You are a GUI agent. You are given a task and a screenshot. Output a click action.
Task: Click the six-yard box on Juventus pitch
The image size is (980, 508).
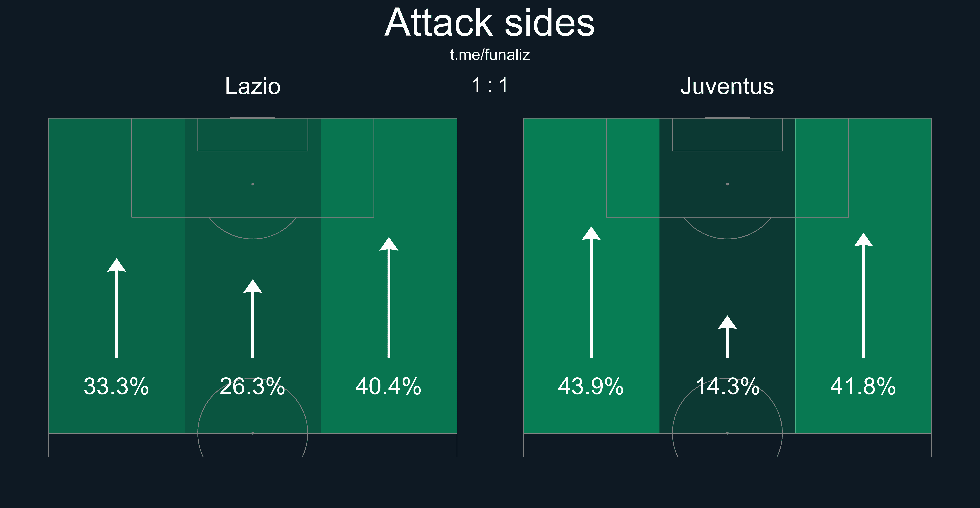tap(727, 135)
